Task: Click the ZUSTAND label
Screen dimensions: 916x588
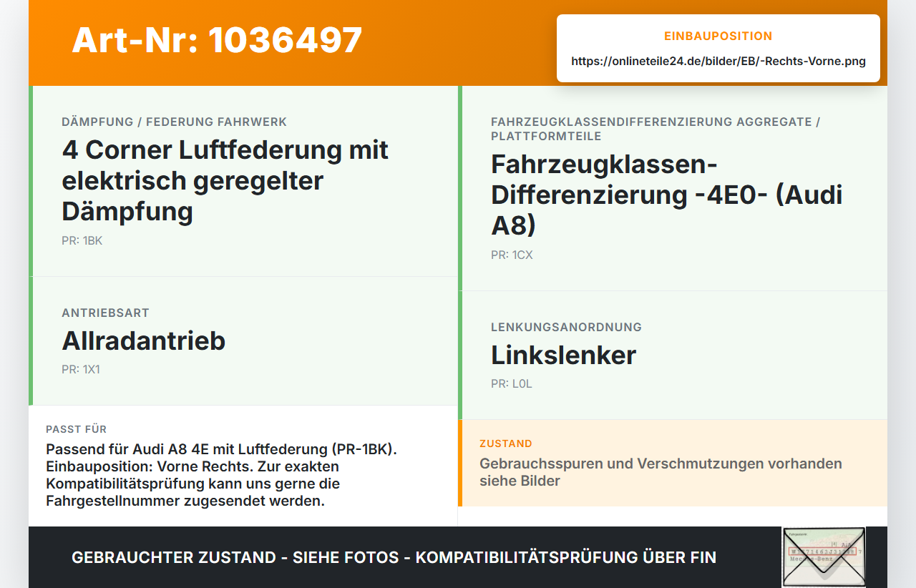Action: click(506, 444)
